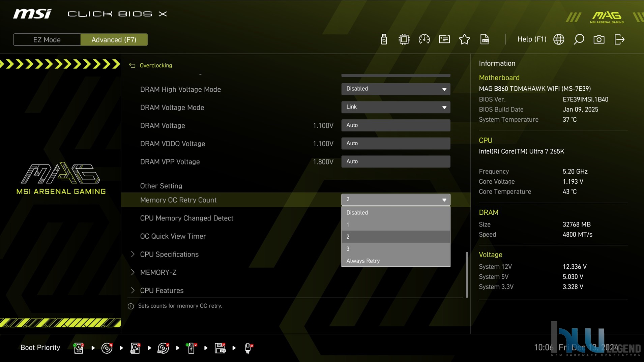
Task: Switch to EZ Mode
Action: click(x=47, y=40)
